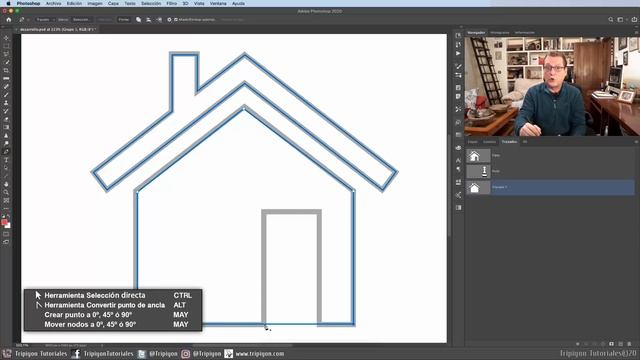
Task: Click Stroke path icon at panel bottom
Action: pos(586,344)
